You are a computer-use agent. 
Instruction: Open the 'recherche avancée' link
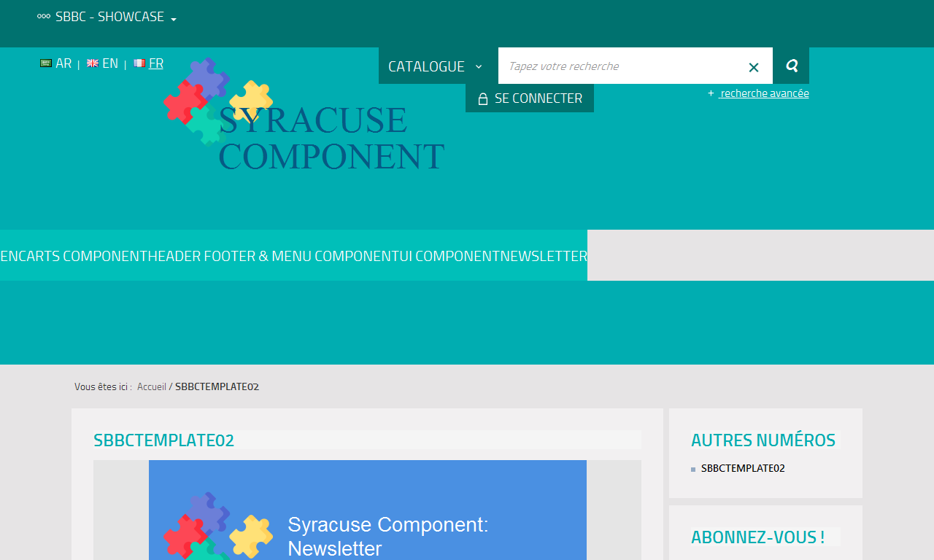[x=764, y=93]
